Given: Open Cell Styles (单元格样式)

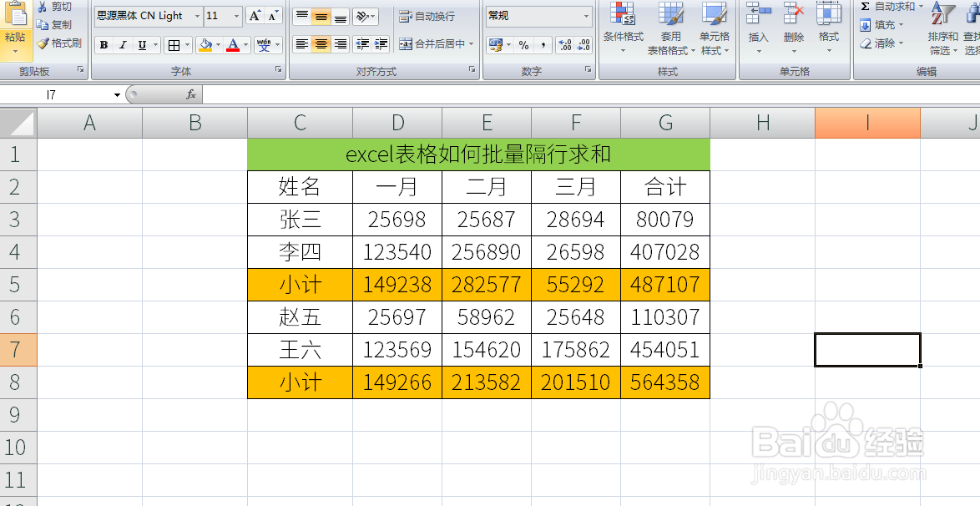Looking at the screenshot, I should click(715, 28).
